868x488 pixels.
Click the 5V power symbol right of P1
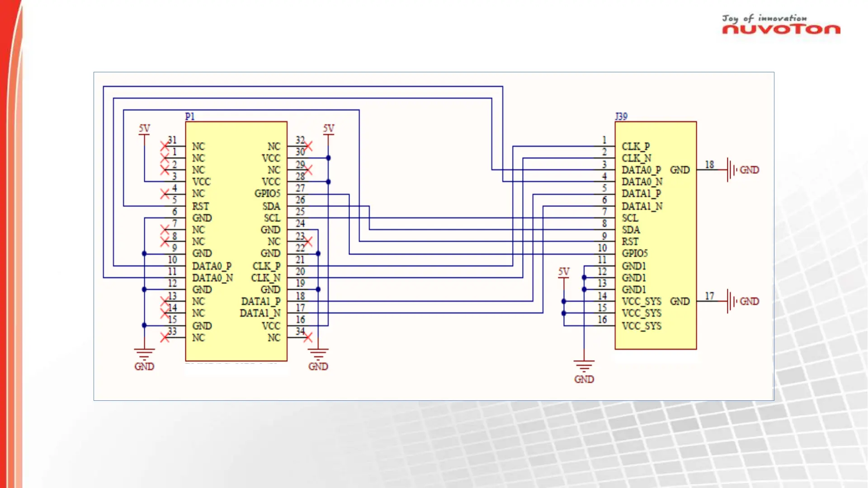click(x=329, y=129)
